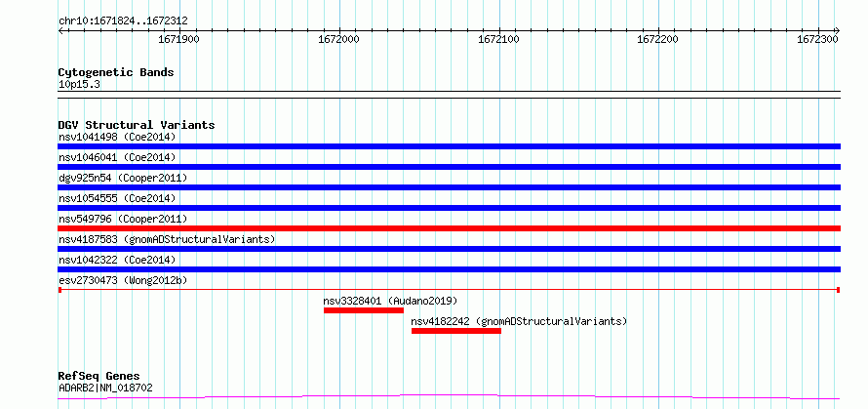This screenshot has width=868, height=409.
Task: Click nsv4187583 (gnomADStructuralVariants) label
Action: 167,239
